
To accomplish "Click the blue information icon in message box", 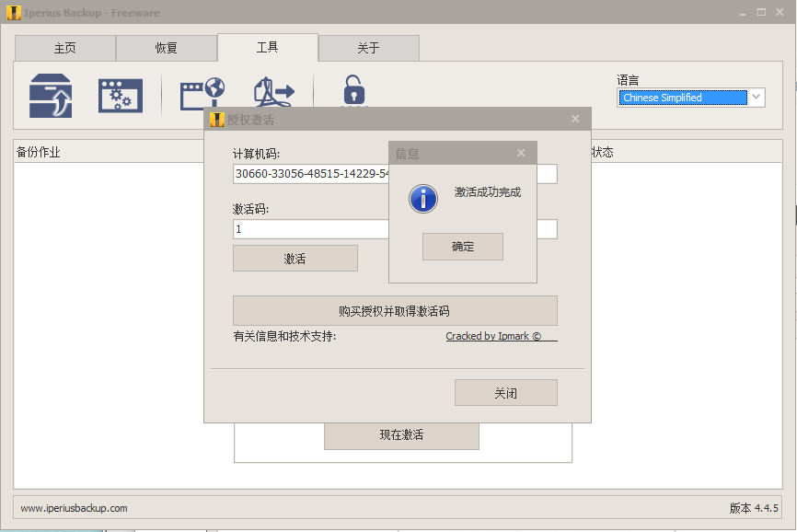I will [x=422, y=198].
